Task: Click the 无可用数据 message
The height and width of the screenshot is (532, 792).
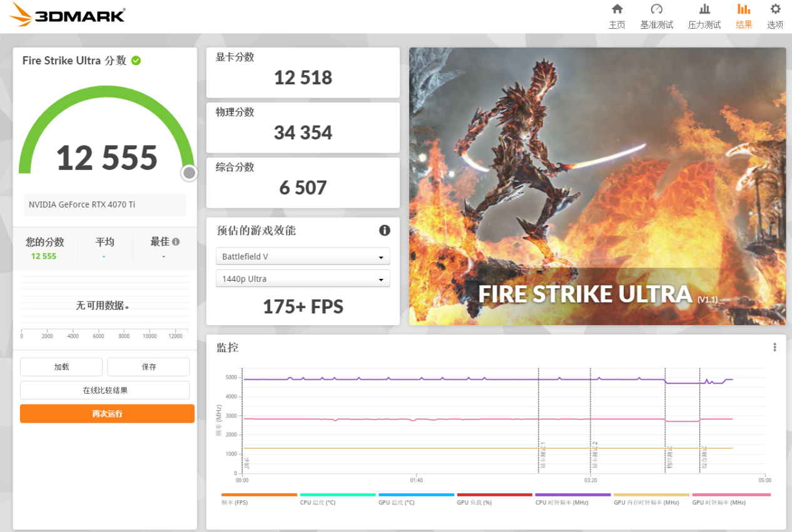Action: coord(103,306)
